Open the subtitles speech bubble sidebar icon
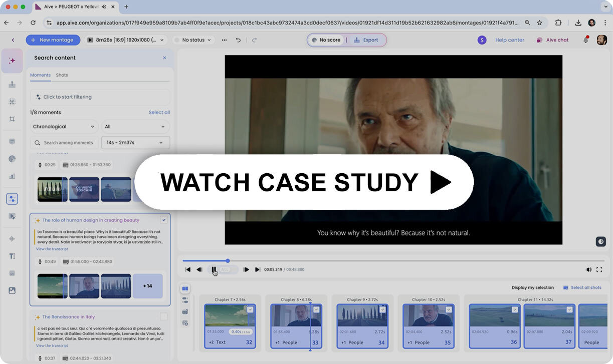 tap(12, 142)
